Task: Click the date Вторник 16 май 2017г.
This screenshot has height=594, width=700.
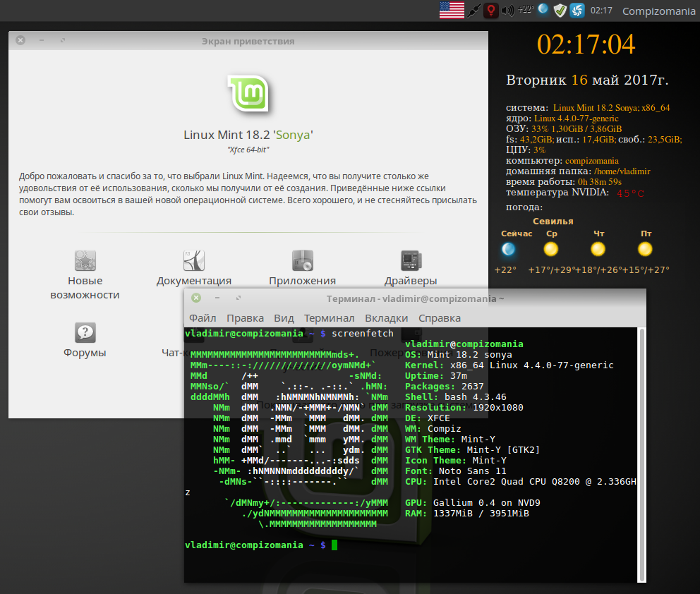Action: click(587, 80)
